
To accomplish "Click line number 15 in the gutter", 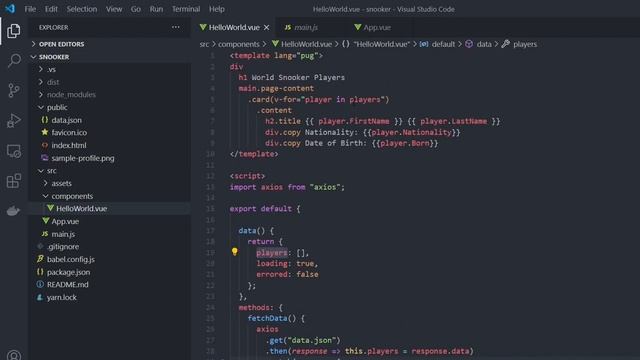I will (210, 209).
